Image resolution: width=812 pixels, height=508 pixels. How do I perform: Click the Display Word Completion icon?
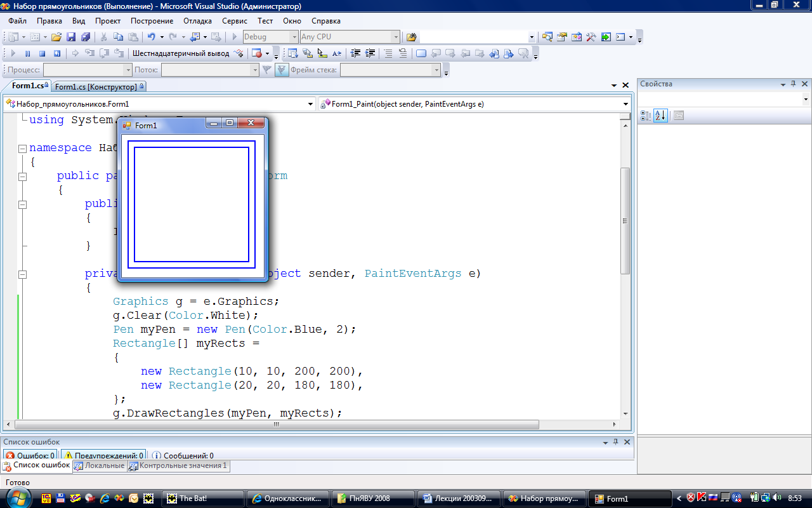pos(336,53)
